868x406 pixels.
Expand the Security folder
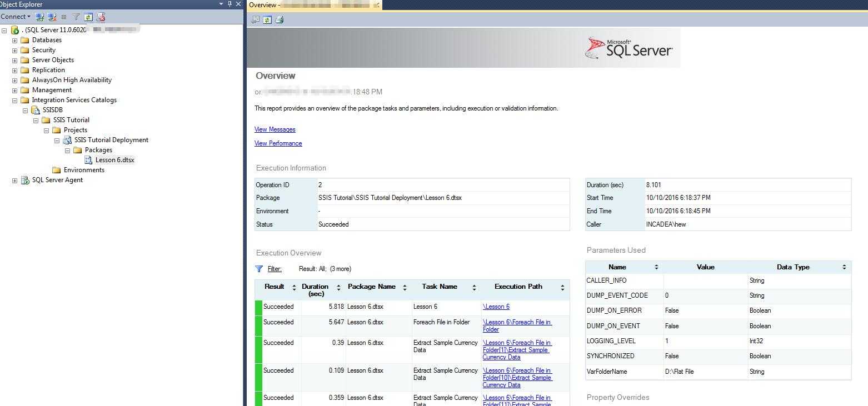pyautogui.click(x=14, y=50)
